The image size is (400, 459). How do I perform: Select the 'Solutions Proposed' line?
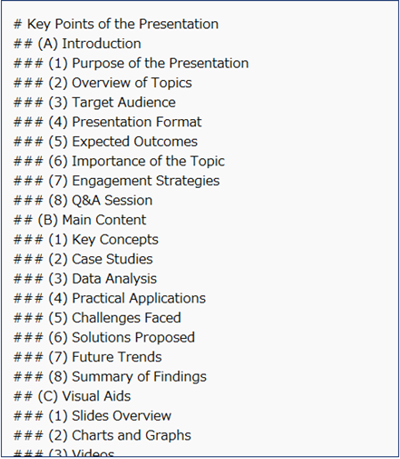(104, 338)
